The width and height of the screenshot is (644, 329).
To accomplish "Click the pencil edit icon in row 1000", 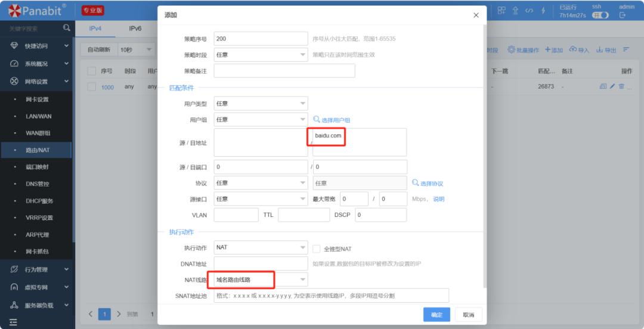I will click(x=612, y=86).
